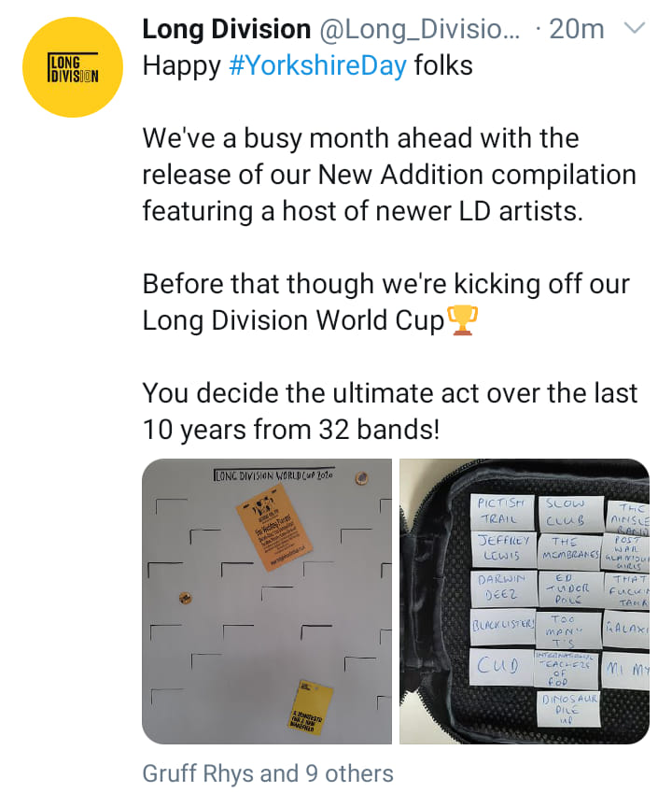The image size is (672, 807).
Task: Click the 20m tweet timestamp
Action: click(577, 29)
